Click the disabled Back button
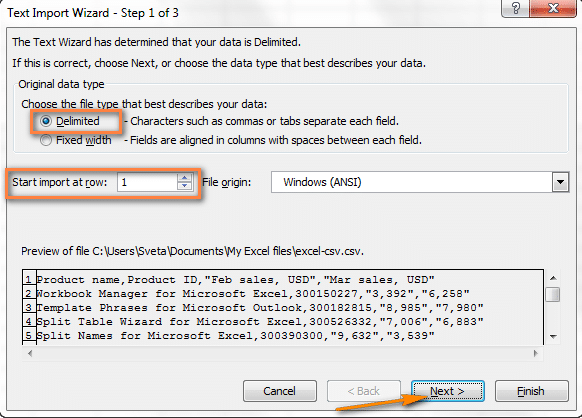This screenshot has height=418, width=582. click(x=364, y=391)
